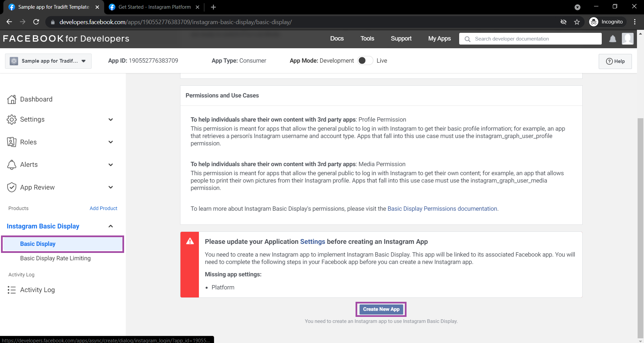Screen dimensions: 644x343
Task: Click the site lock icon in address bar
Action: (53, 22)
